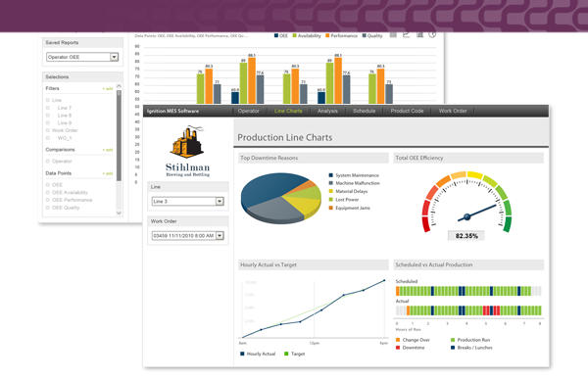
Task: Click the add link beside Data Points
Action: tap(108, 173)
